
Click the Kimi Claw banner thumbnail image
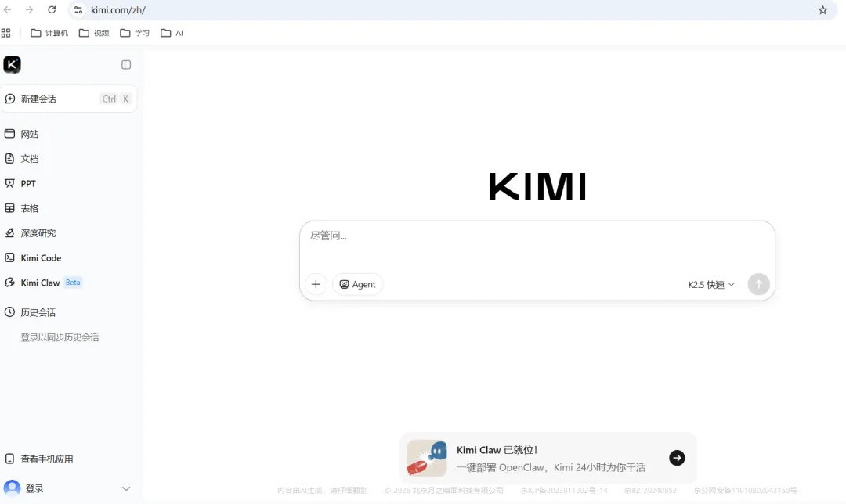[x=427, y=458]
